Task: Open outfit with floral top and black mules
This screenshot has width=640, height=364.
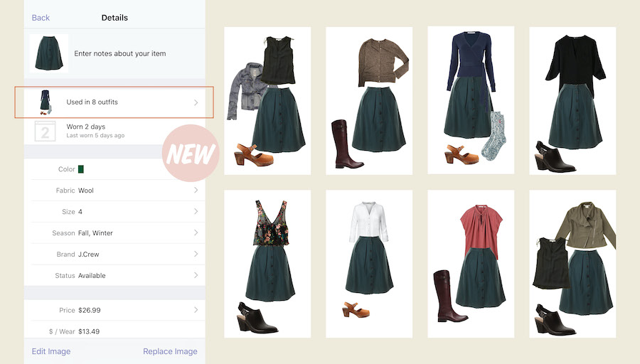Action: pos(267,264)
